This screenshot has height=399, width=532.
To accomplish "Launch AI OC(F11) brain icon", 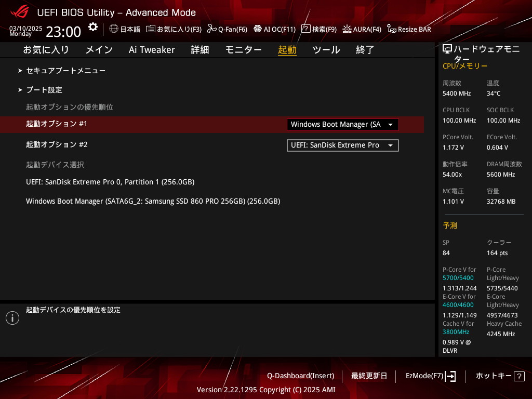I will tap(258, 29).
